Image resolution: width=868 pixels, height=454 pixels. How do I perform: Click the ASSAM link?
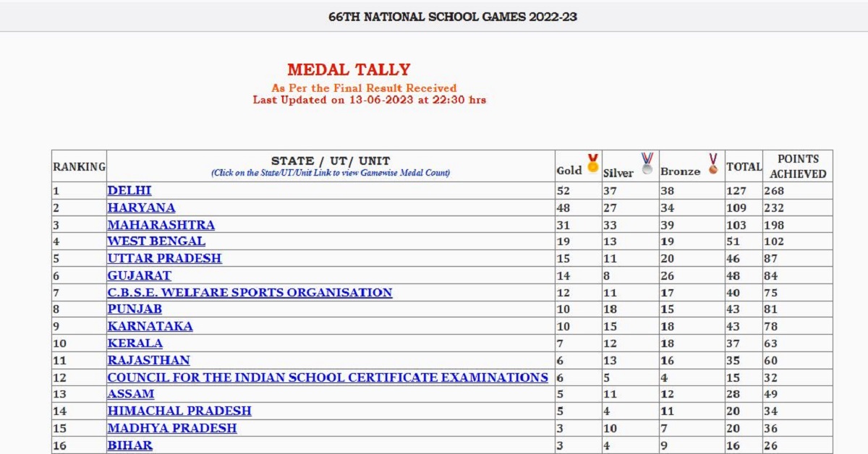click(131, 394)
